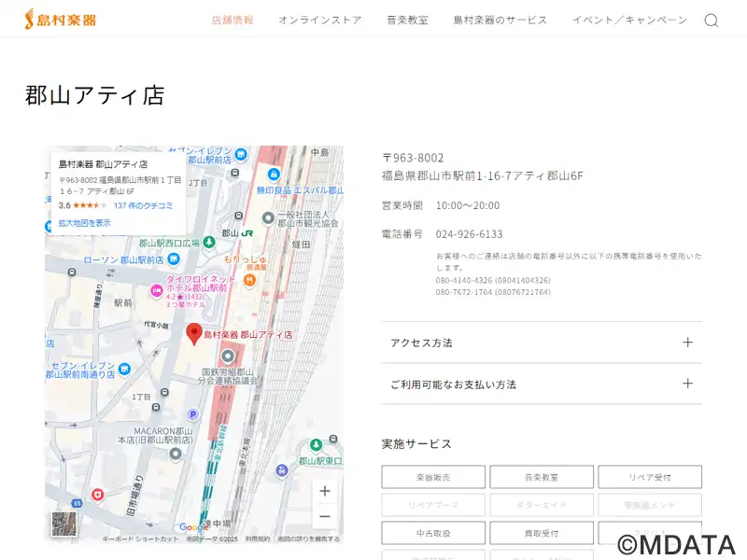Click the postal code 〒963-8002 text
Viewport: 747px width, 560px height.
pyautogui.click(x=413, y=158)
